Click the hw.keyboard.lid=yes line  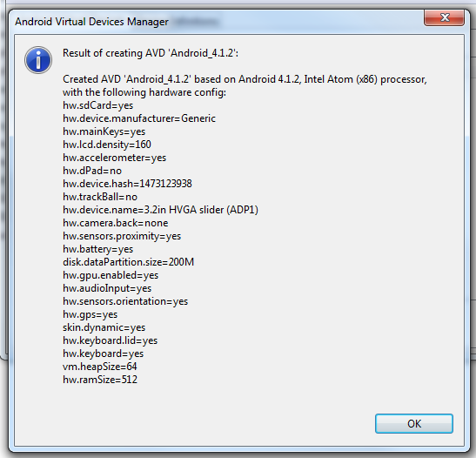[x=110, y=340]
